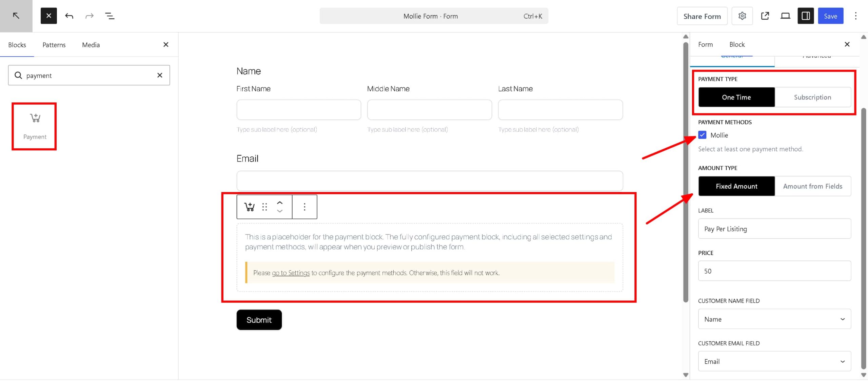The image size is (868, 381).
Task: Open the Block tab in sidebar
Action: (x=737, y=44)
